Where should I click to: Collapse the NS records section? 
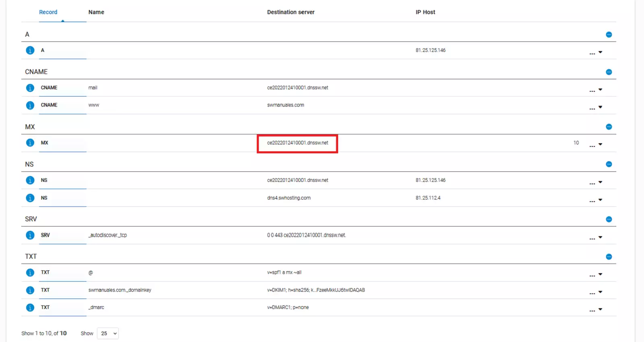pos(609,164)
